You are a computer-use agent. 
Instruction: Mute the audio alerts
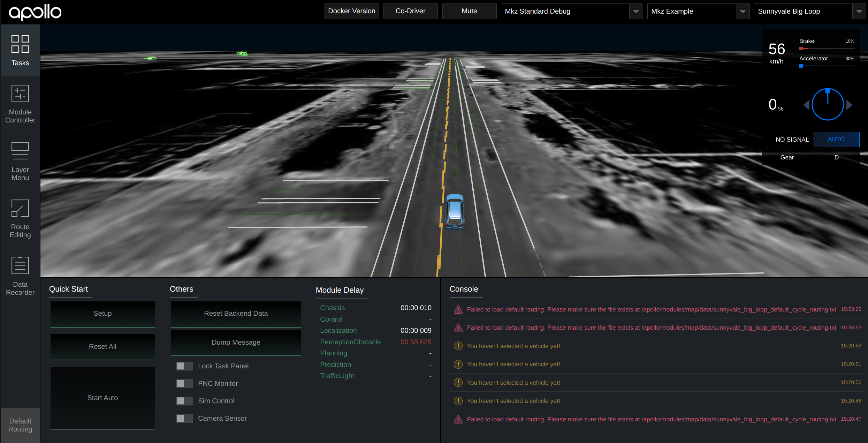pos(469,11)
